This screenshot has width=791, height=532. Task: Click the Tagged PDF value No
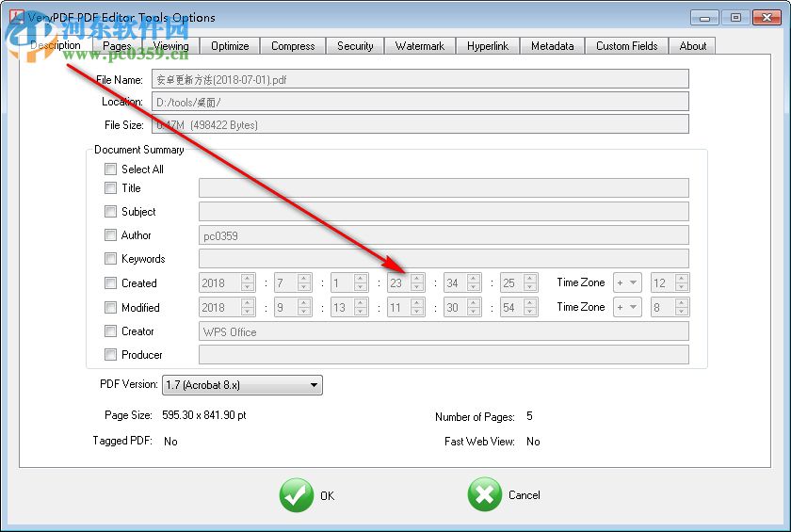(170, 442)
